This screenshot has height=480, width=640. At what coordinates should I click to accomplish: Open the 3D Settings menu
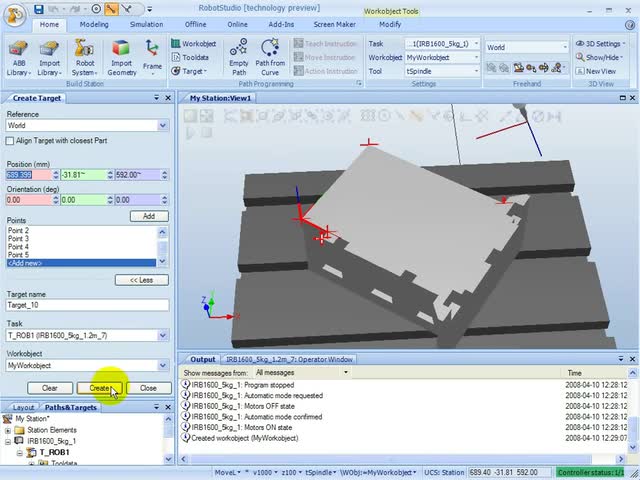[x=600, y=44]
